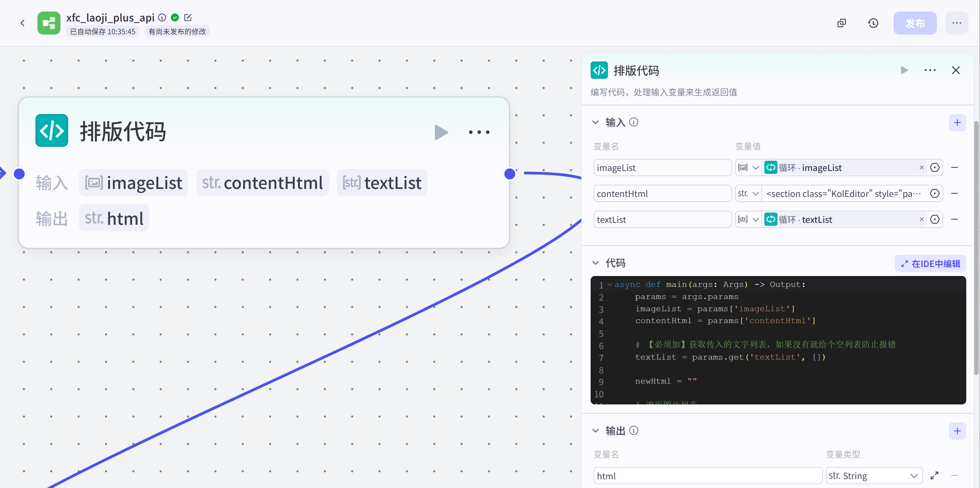This screenshot has height=488, width=980.
Task: Run node from side panel play button
Action: [x=904, y=70]
